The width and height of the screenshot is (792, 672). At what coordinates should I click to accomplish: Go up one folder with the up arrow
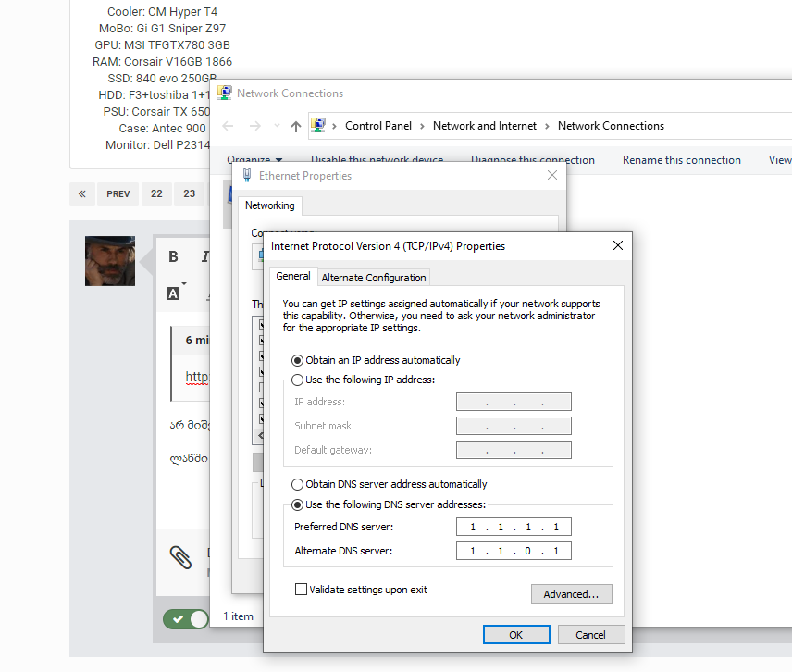(296, 126)
